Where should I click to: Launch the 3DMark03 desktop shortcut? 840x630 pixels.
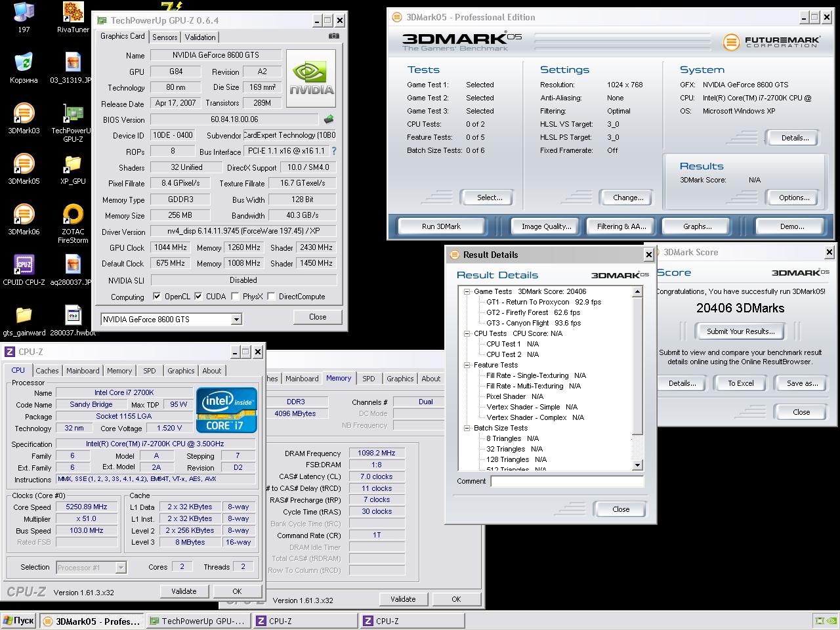click(24, 119)
